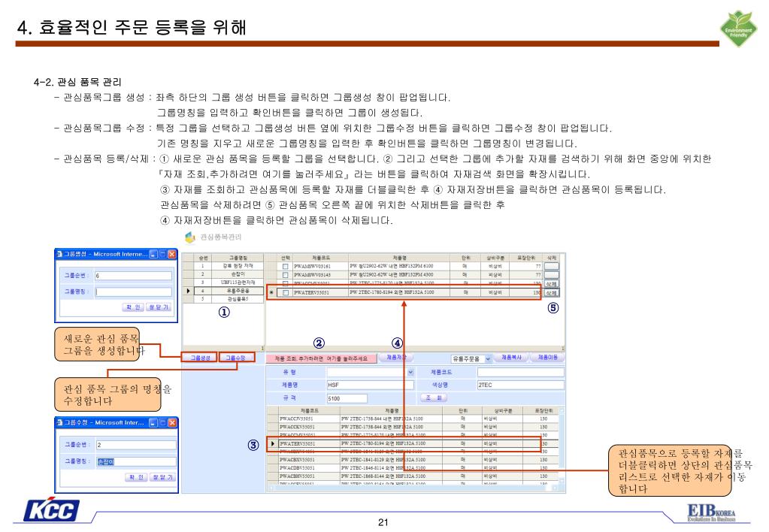Click the 그룹생성 window title page icon
769x532 pixels.
(59, 254)
